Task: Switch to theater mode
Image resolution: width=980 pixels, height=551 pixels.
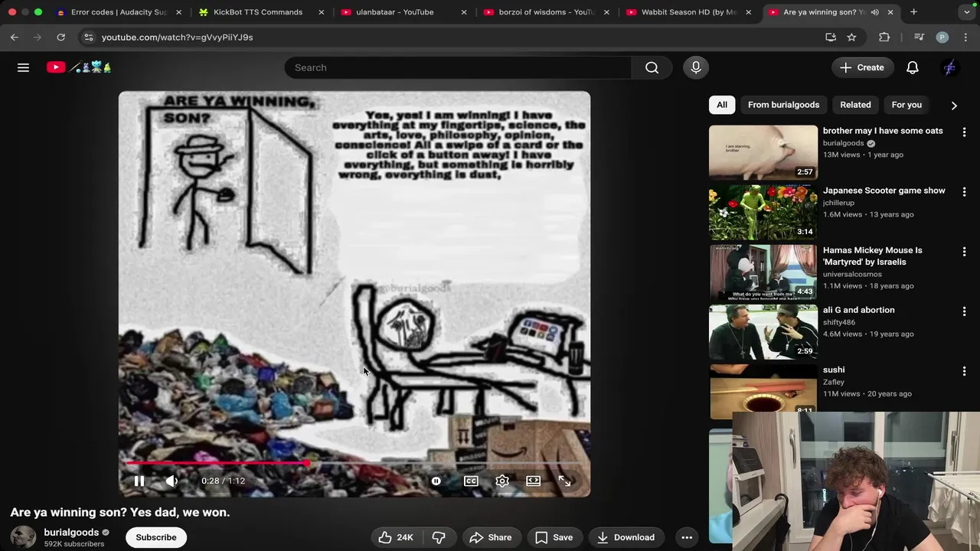Action: (534, 481)
